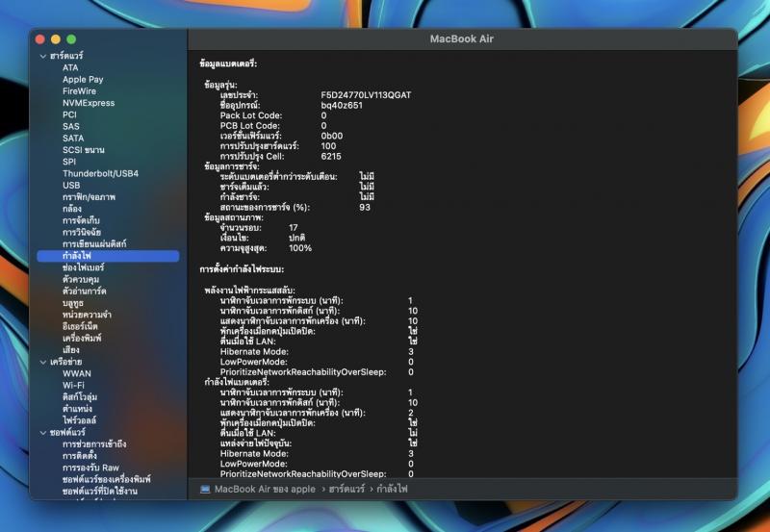Open การช่วยการเข้าถึง software entry

pos(94,444)
